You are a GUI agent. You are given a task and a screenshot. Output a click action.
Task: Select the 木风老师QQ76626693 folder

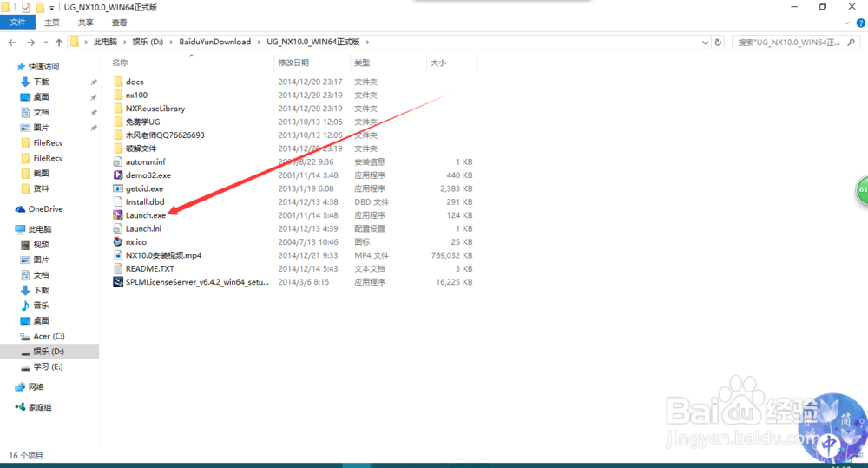coord(165,135)
